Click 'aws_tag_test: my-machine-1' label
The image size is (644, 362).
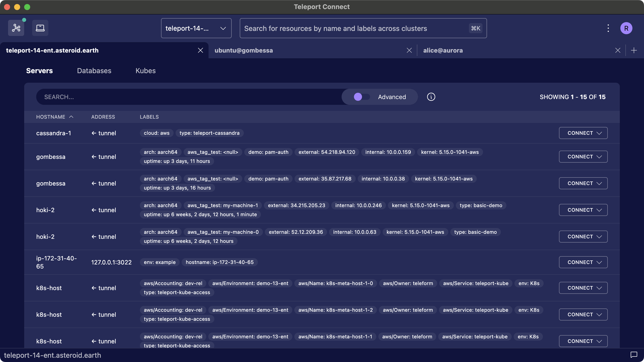pyautogui.click(x=223, y=205)
